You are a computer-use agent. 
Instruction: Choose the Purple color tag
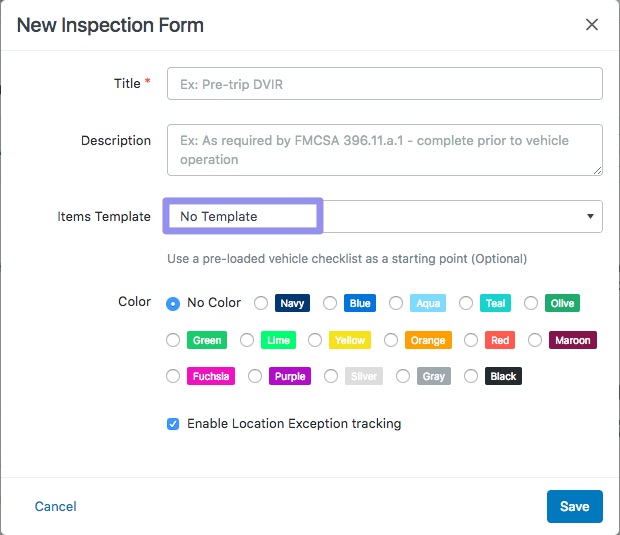[x=290, y=376]
